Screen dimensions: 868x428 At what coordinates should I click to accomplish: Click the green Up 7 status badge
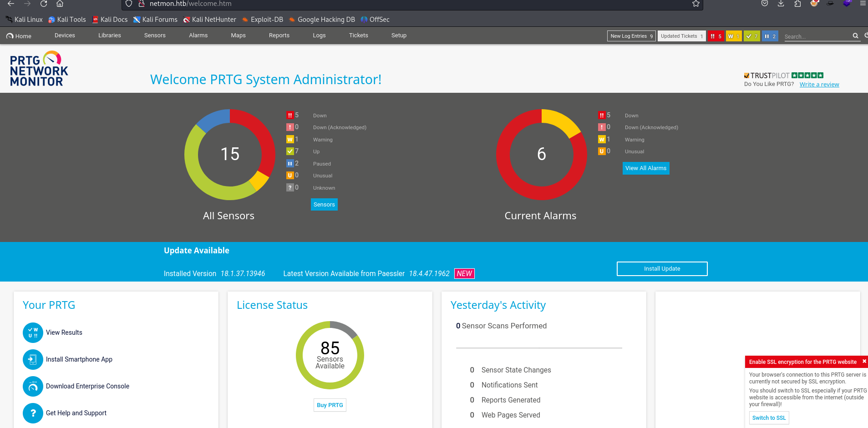click(751, 36)
